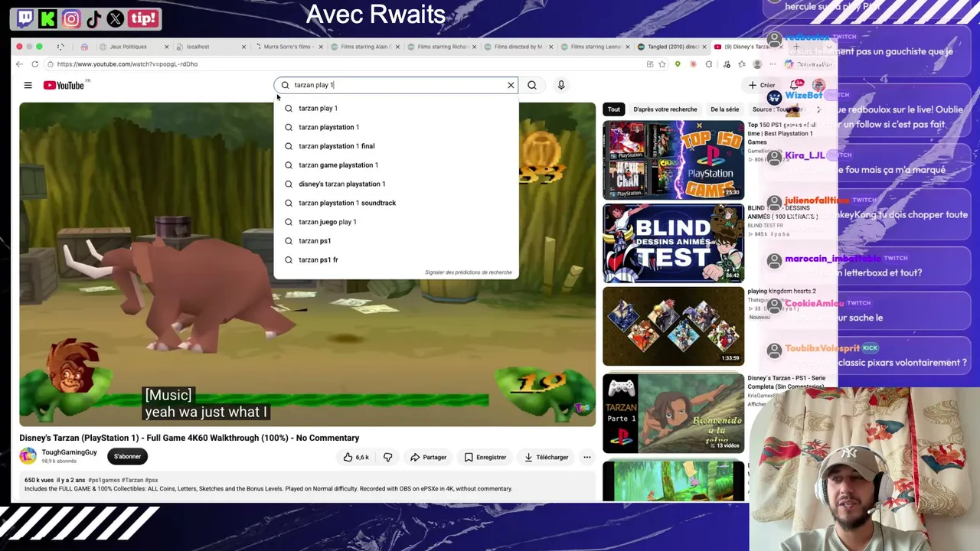Image resolution: width=980 pixels, height=551 pixels.
Task: Go back with the browser back arrow
Action: (20, 64)
